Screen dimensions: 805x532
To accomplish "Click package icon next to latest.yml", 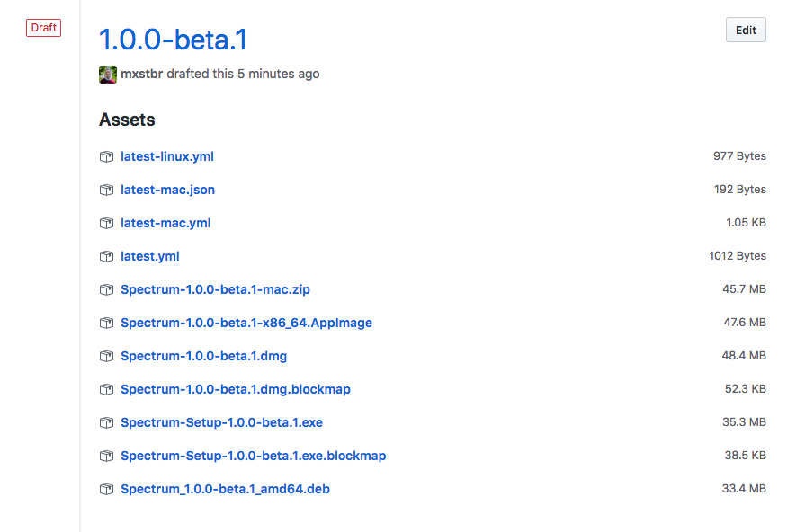I will [x=106, y=256].
